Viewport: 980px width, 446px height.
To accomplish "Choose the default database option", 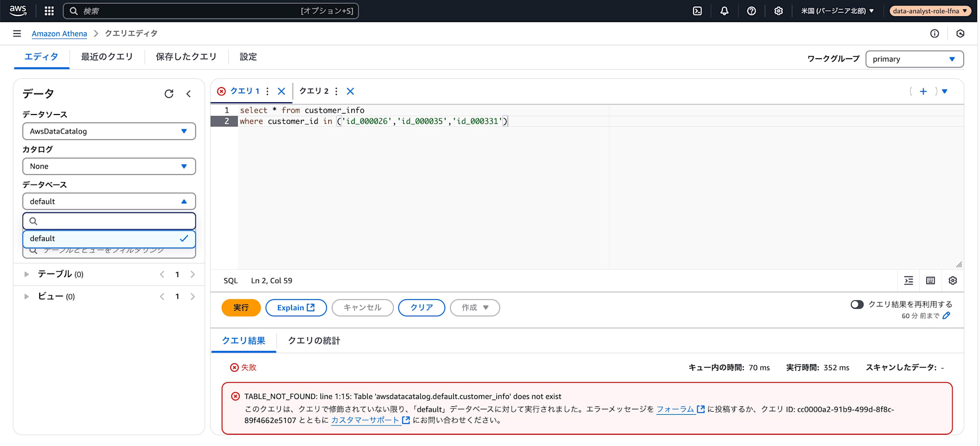I will [x=109, y=238].
